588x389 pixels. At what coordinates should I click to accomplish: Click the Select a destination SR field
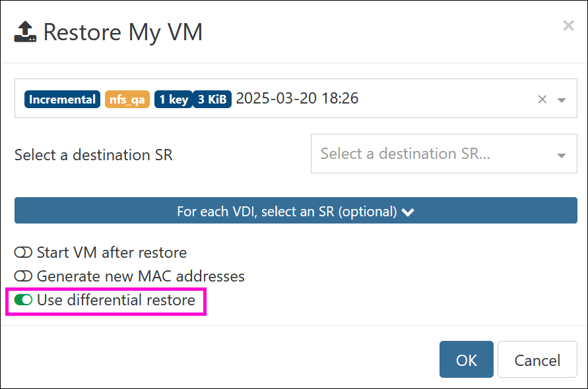443,154
